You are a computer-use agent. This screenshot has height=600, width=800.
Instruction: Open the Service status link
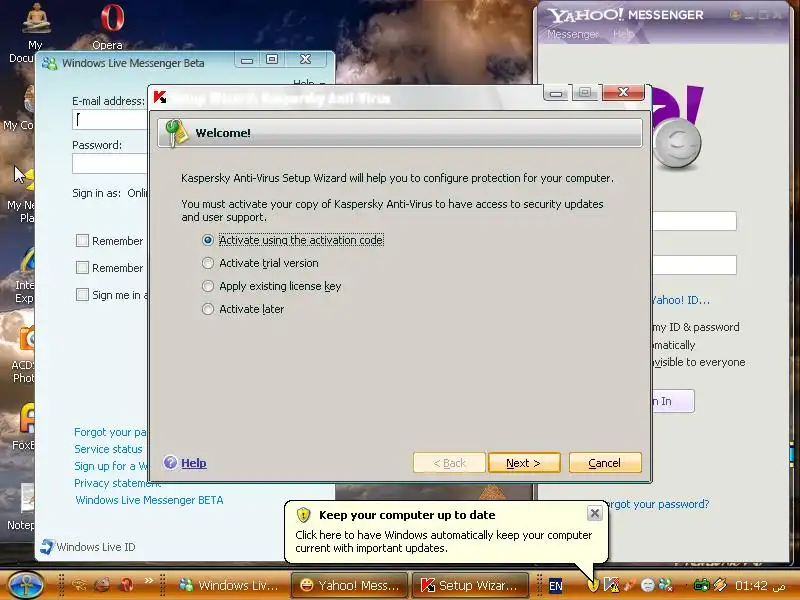108,449
